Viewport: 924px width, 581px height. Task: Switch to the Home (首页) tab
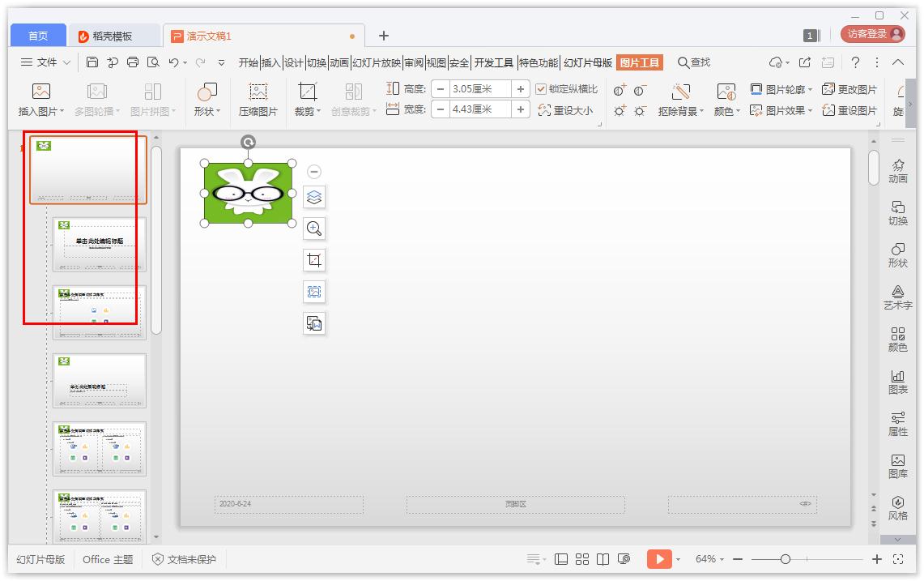[38, 36]
